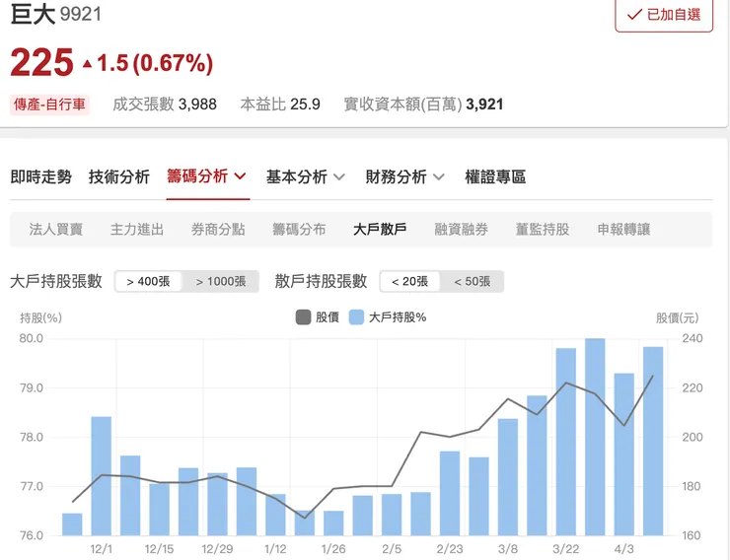Click the 12/29 date axis label
730x560 pixels.
[x=217, y=549]
